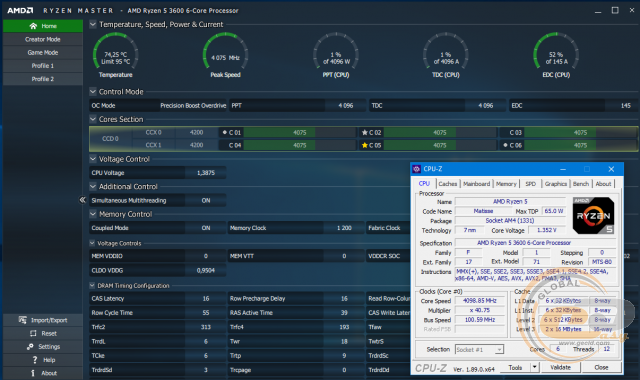Click the CAS Latency value 16
640x380 pixels.
[x=206, y=298]
